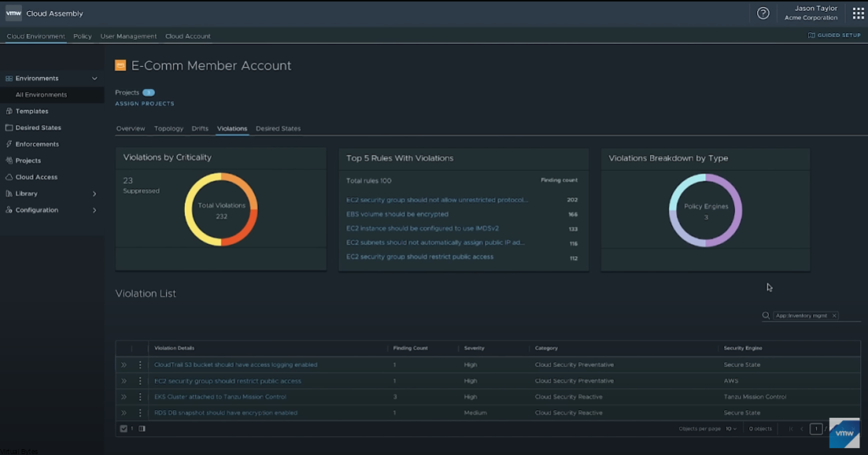Click the Guided Setup map icon
Image resolution: width=868 pixels, height=455 pixels.
coord(811,35)
